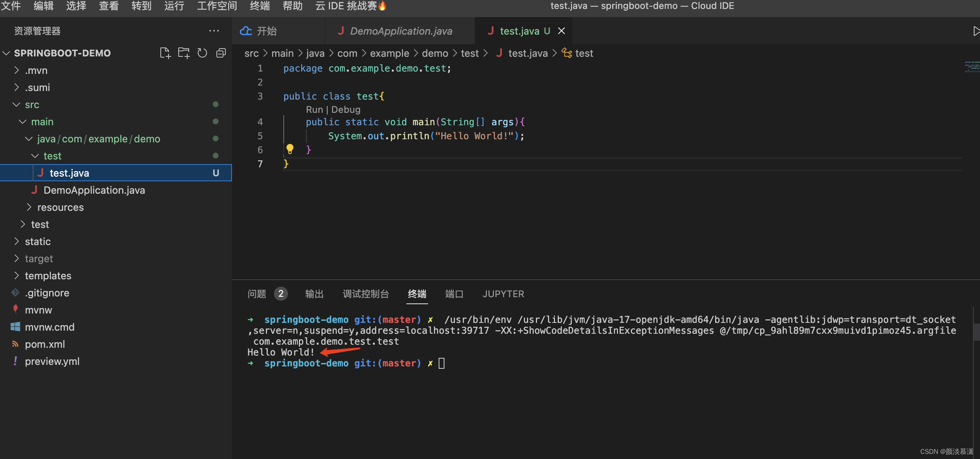Switch to the JUPYTER panel tab
This screenshot has height=459, width=980.
(x=503, y=294)
